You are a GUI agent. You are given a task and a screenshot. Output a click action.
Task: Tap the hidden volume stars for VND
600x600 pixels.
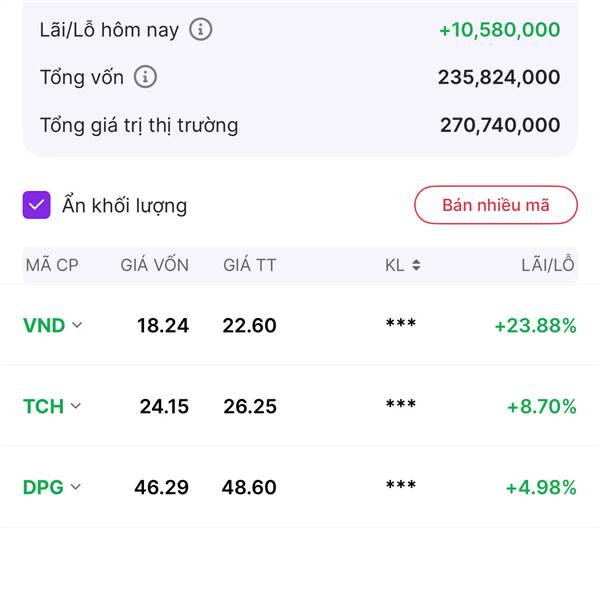[x=401, y=323]
